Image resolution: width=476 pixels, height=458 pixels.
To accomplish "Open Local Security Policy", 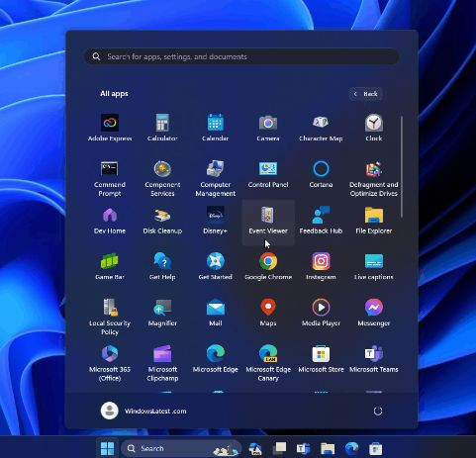I will [110, 318].
